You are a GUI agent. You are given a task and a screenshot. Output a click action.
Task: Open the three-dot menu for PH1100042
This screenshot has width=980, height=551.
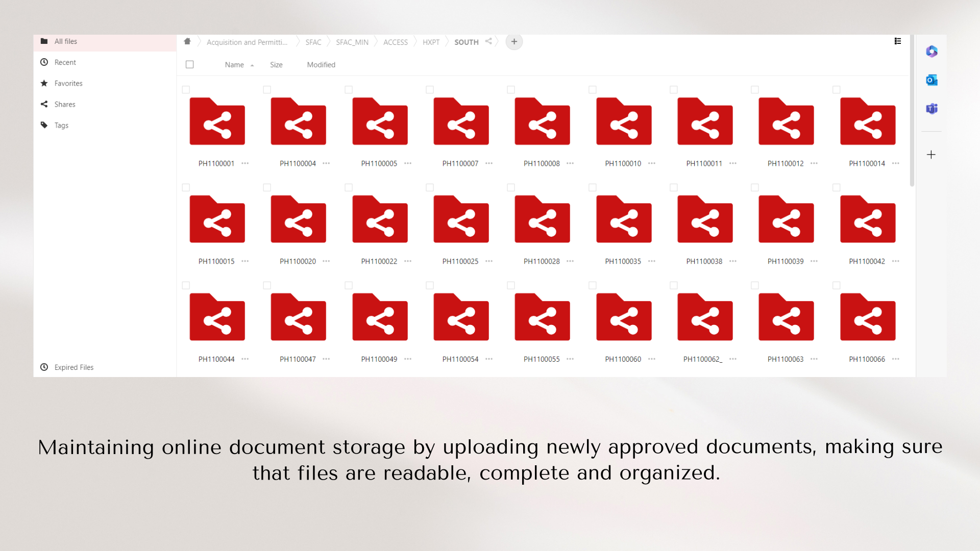[x=896, y=261]
